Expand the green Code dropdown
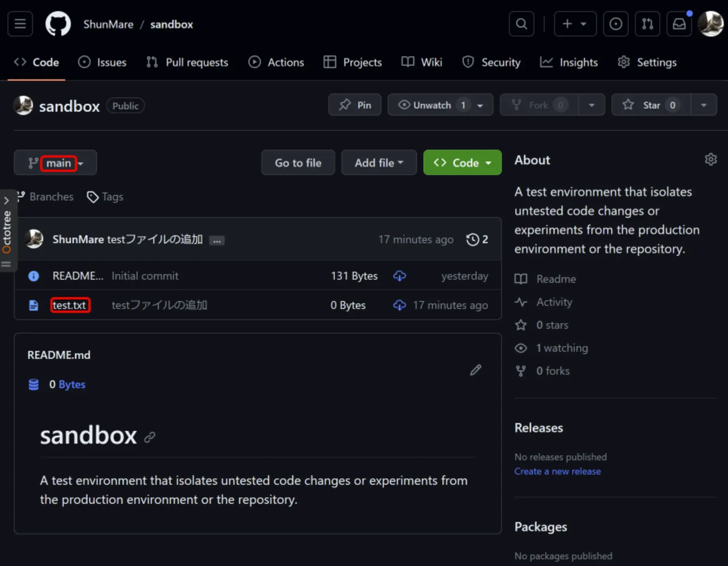 [x=462, y=163]
